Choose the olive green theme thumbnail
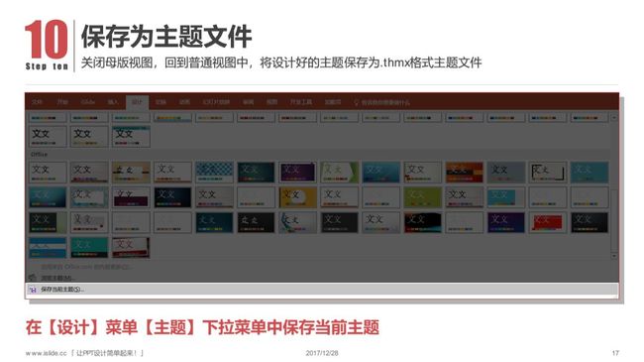This screenshot has width=644, height=362. click(x=423, y=197)
